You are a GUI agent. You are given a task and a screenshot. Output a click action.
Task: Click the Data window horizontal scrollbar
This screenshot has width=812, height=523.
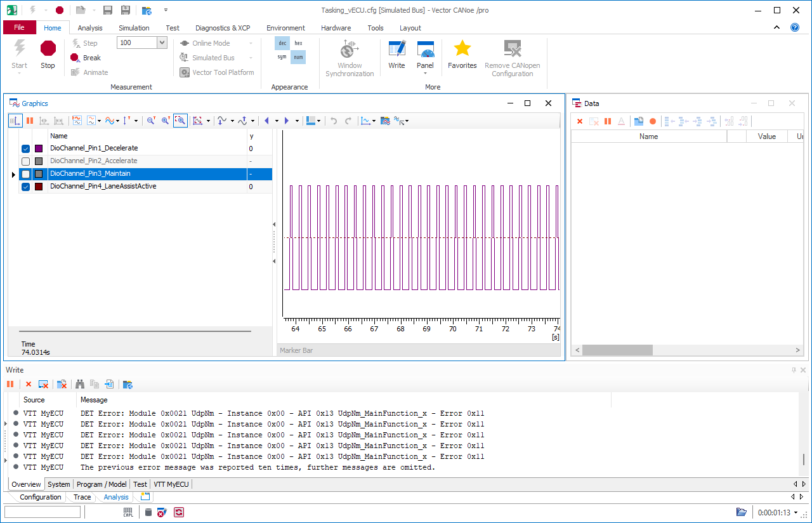617,350
